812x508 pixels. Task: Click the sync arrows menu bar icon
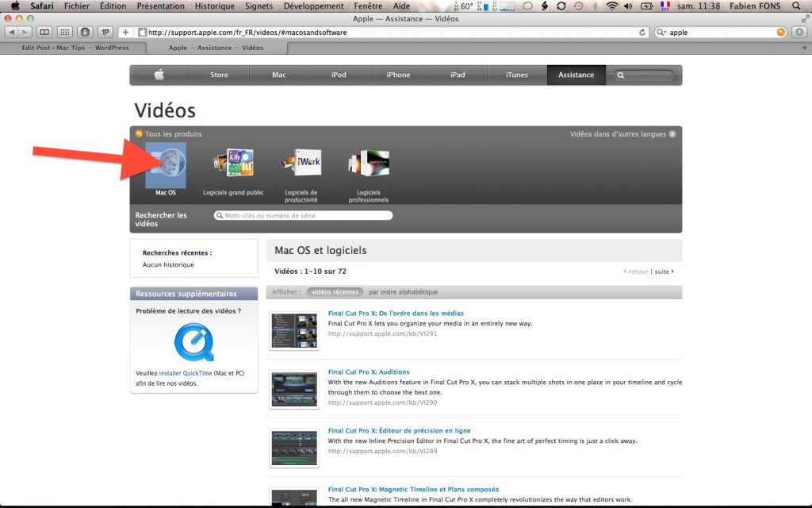(561, 6)
